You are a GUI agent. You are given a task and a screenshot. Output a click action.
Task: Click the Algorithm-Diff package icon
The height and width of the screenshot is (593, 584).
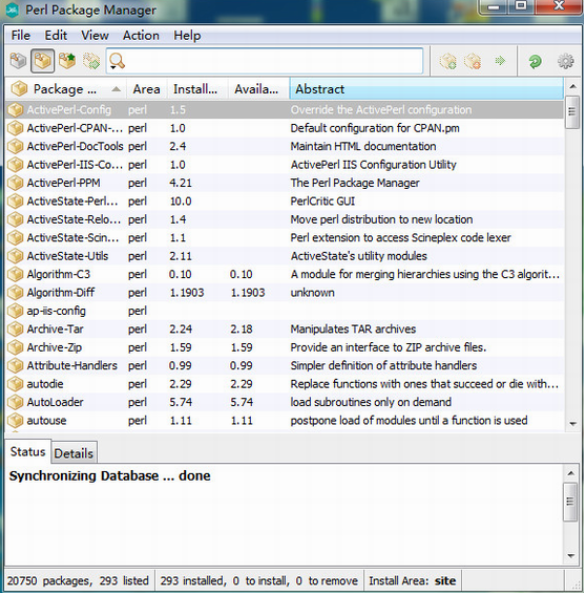pos(16,292)
